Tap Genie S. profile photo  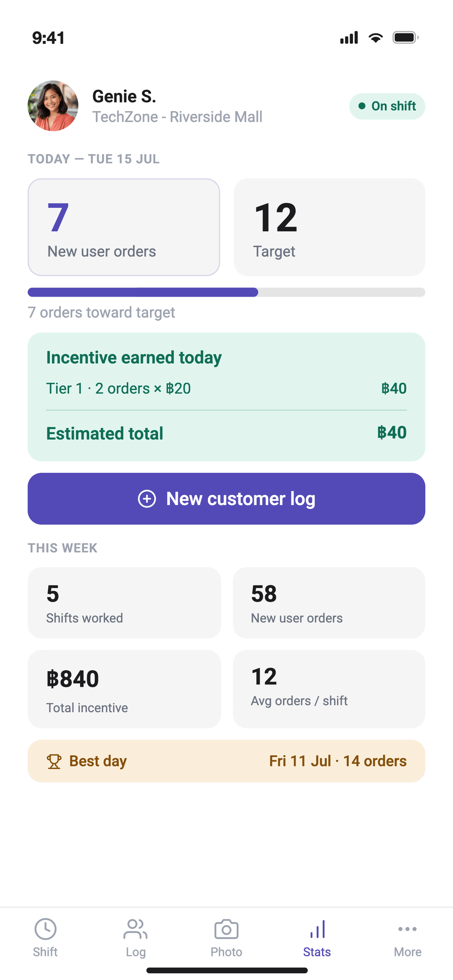(x=53, y=106)
